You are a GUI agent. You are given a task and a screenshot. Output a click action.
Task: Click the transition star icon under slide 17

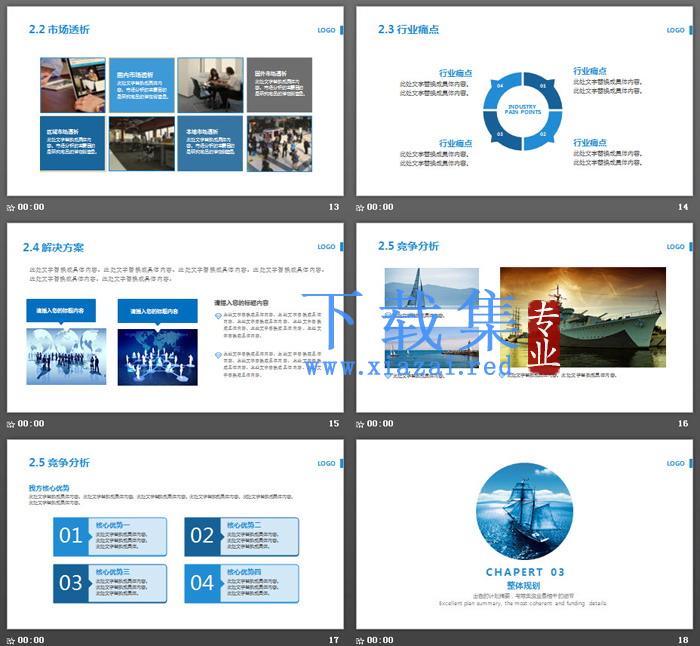tap(11, 641)
